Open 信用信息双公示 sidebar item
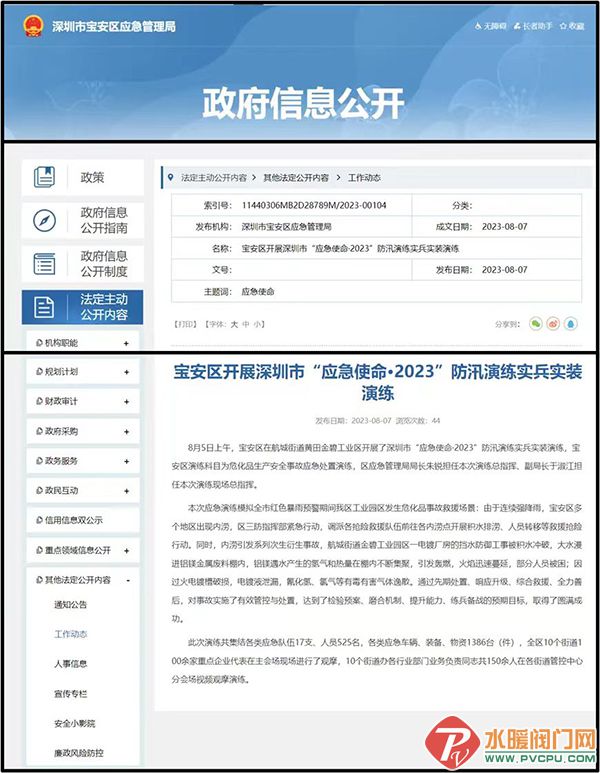Screen dimensions: 600x773 83,520
